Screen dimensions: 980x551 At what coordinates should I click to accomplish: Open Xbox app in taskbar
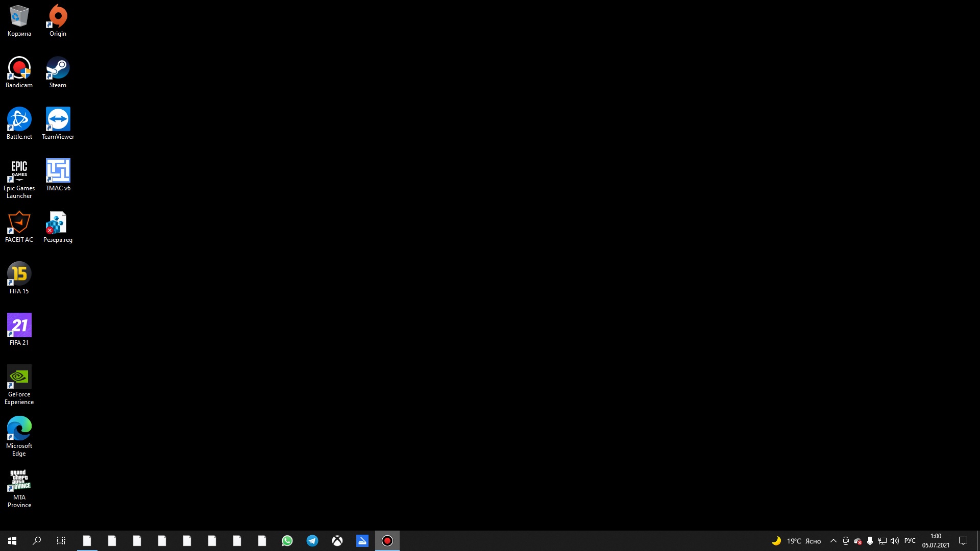coord(337,540)
